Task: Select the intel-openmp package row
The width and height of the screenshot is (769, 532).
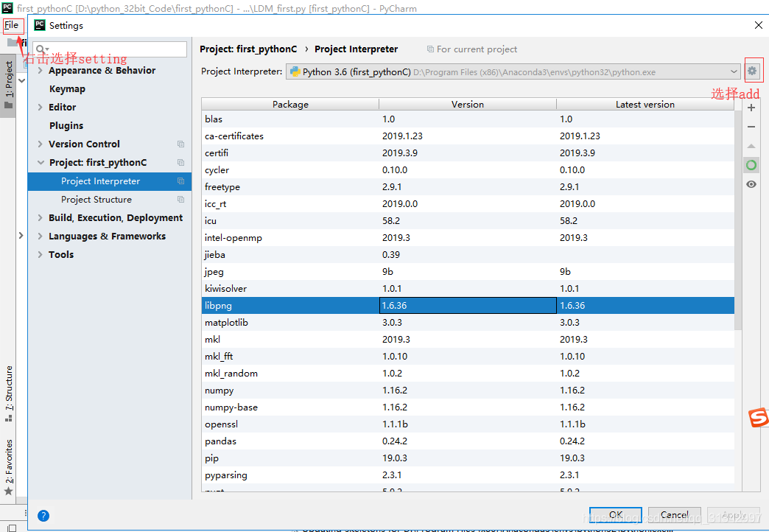Action: pyautogui.click(x=468, y=237)
